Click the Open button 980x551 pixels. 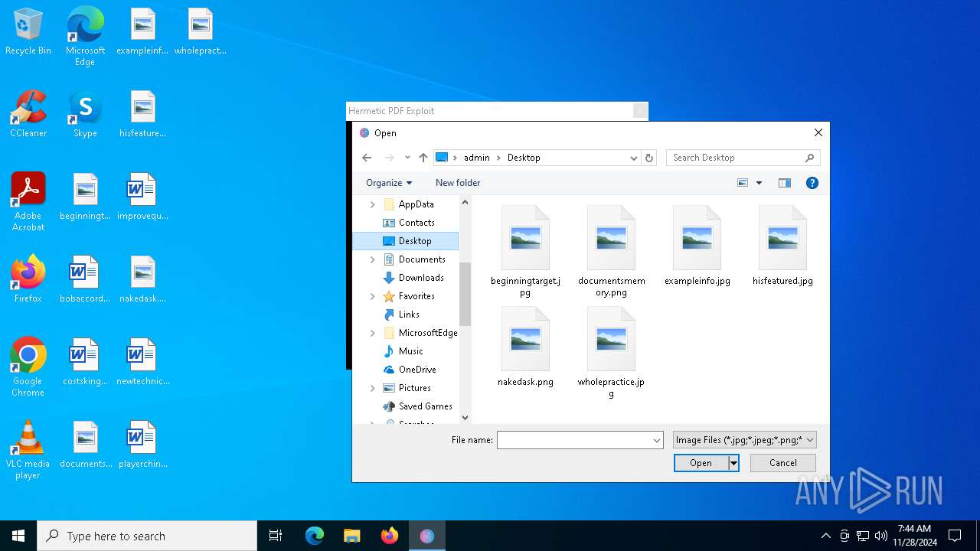701,463
